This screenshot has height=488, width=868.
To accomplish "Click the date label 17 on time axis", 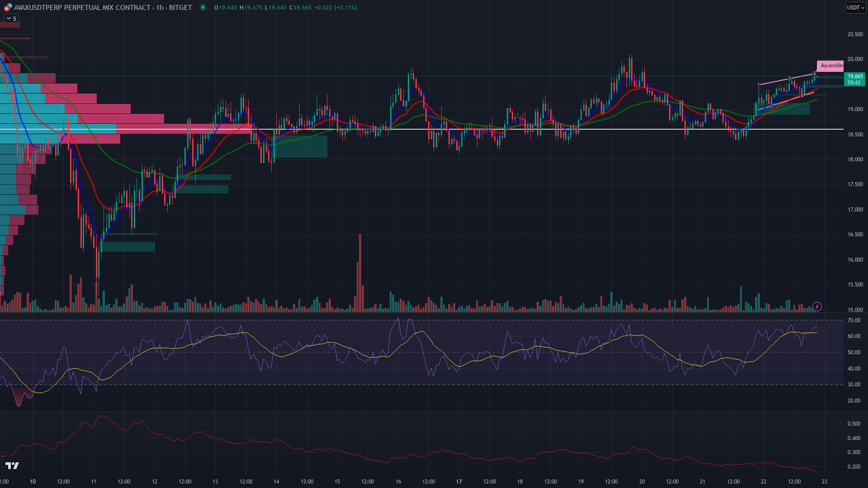I will 459,481.
